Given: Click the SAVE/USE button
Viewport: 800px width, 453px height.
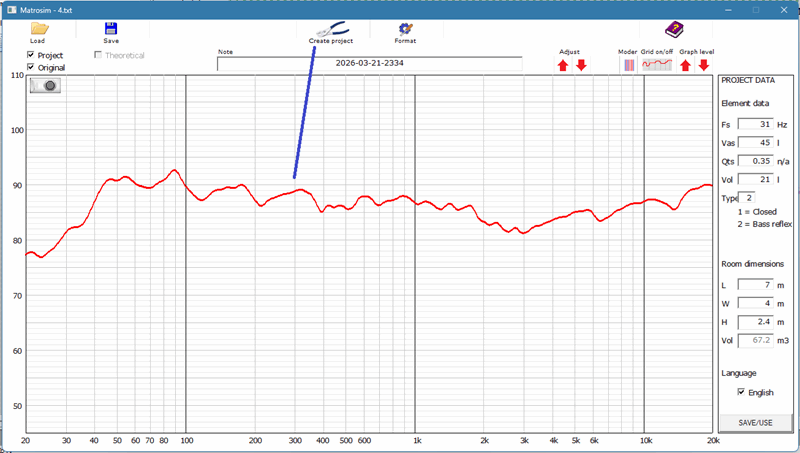Looking at the screenshot, I should coord(755,423).
